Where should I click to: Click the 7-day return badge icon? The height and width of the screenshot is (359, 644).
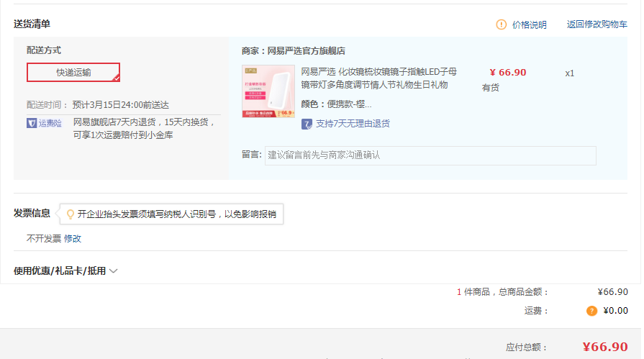pos(307,124)
